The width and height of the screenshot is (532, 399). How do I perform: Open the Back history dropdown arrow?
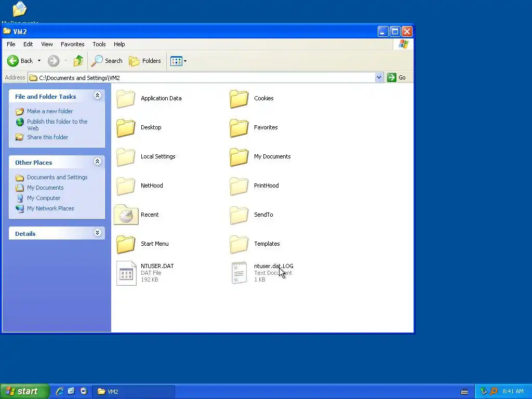click(39, 61)
